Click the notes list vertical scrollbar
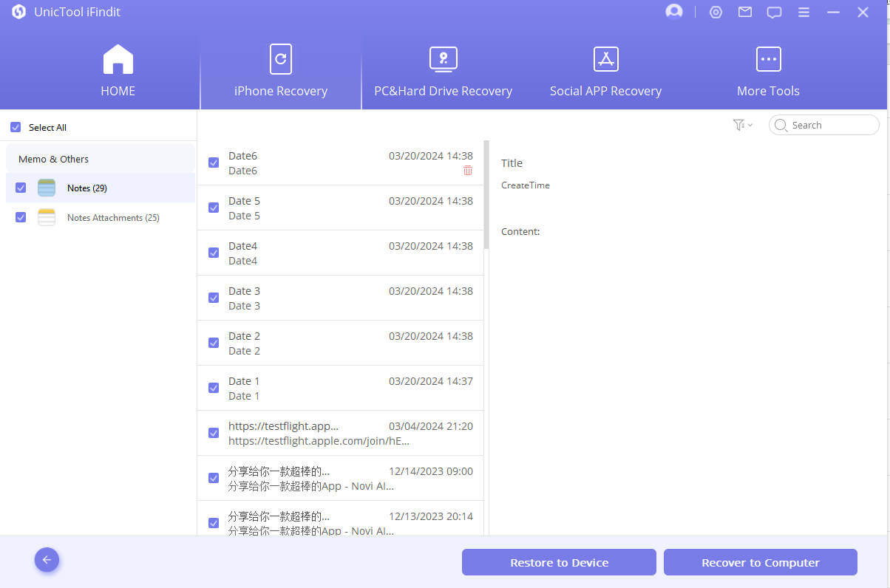 [486, 195]
